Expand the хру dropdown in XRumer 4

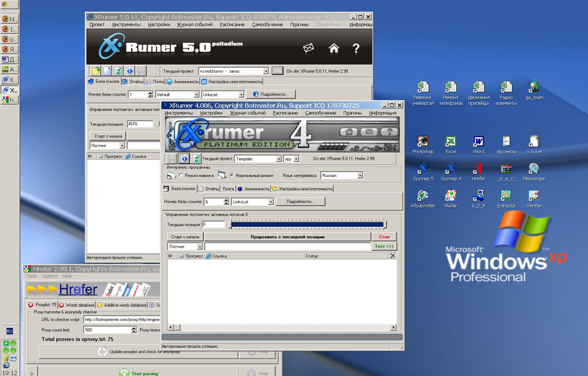(296, 159)
